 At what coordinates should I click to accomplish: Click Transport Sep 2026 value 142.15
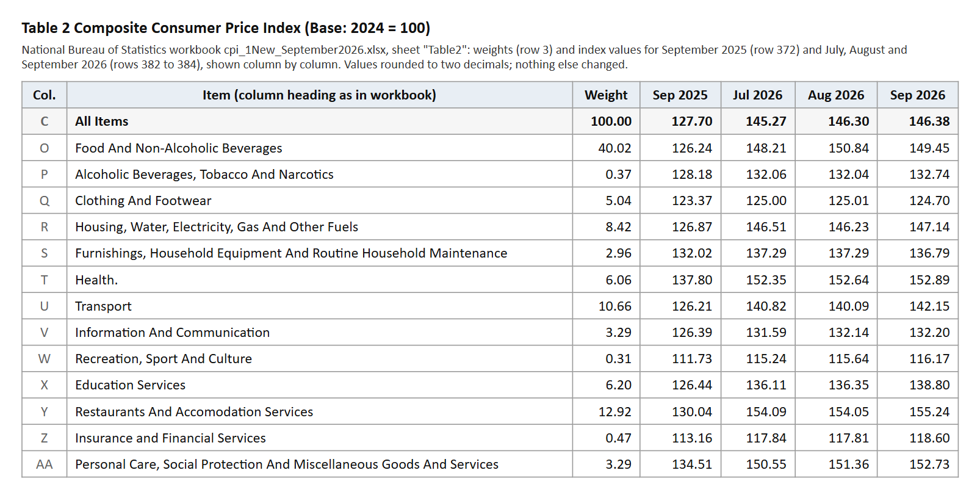click(x=929, y=306)
